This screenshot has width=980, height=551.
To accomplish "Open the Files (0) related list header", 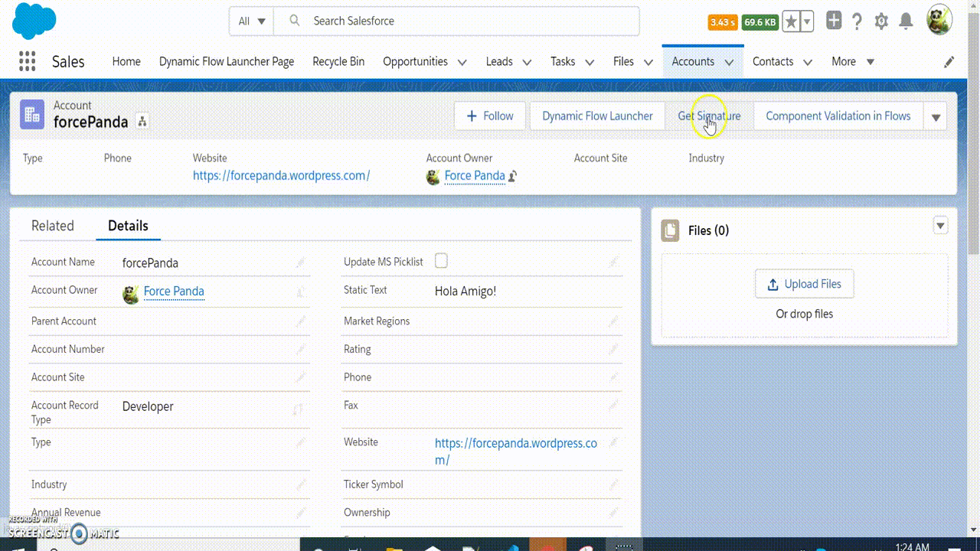I will point(709,230).
